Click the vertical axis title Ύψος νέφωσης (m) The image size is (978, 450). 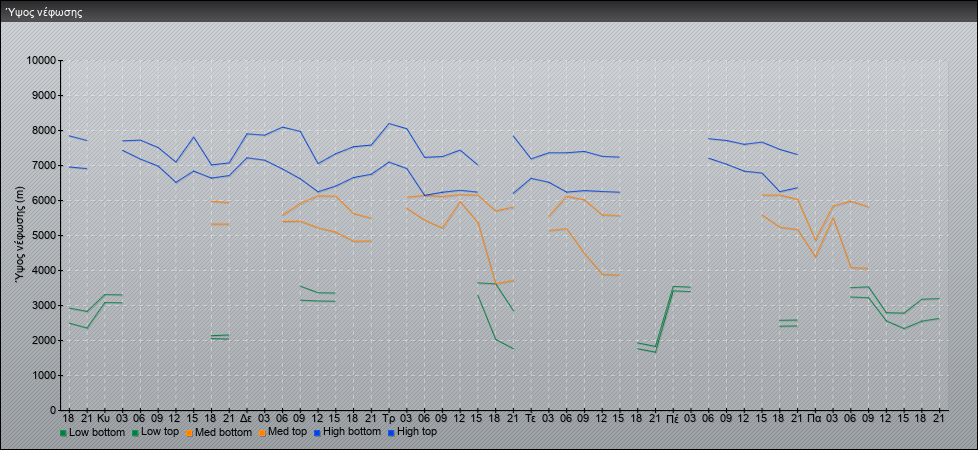pyautogui.click(x=20, y=235)
